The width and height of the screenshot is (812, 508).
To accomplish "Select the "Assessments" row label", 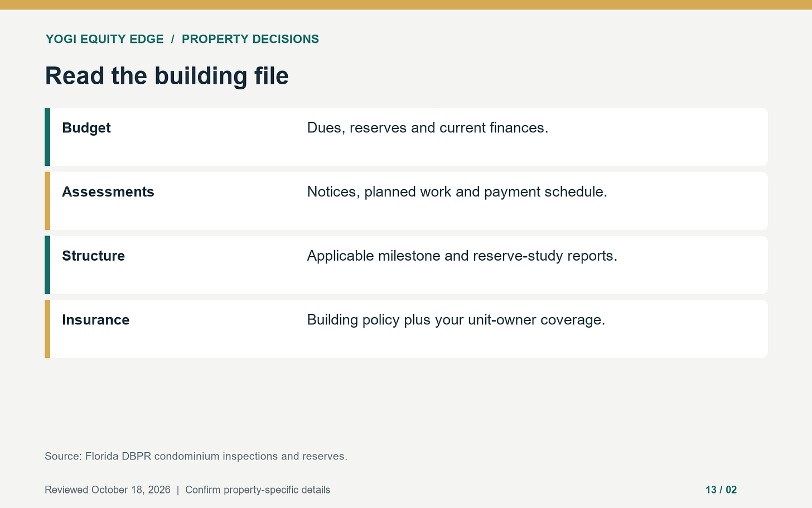I will point(108,192).
